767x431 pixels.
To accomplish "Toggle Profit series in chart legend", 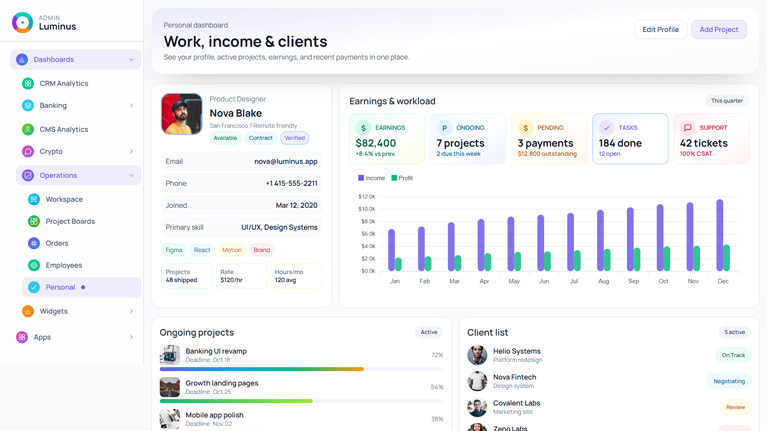I will [x=402, y=178].
